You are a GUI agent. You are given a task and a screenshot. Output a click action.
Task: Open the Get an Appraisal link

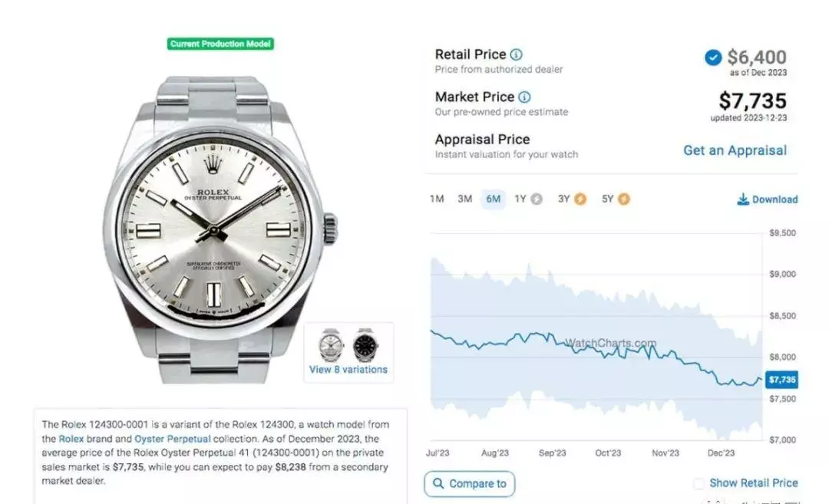(735, 150)
